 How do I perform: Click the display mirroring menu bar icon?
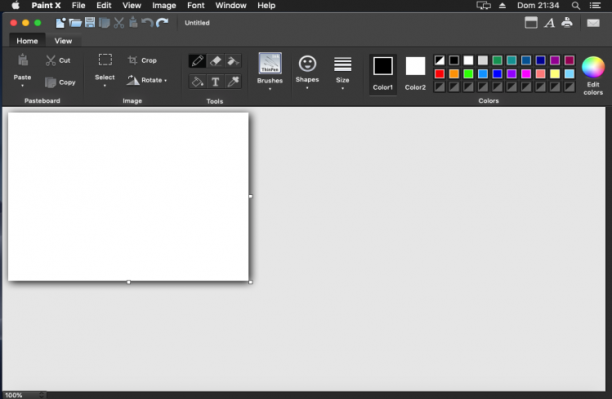click(483, 5)
